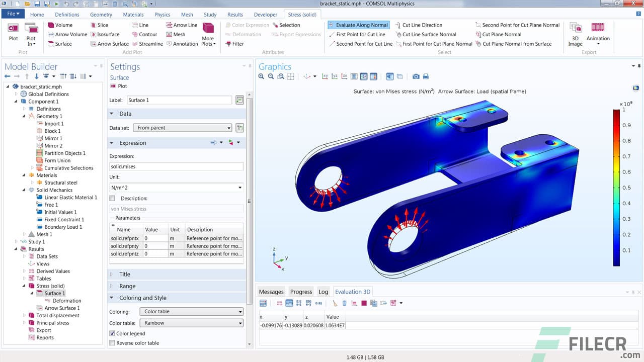Change the Color table from Rainbow

point(191,323)
